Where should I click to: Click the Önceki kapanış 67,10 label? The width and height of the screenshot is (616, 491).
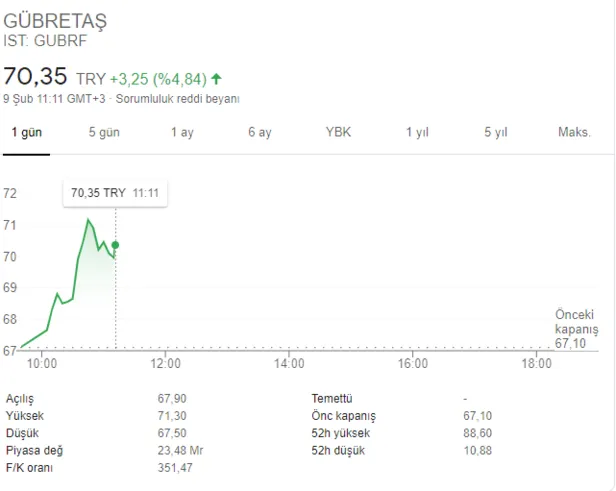(575, 328)
